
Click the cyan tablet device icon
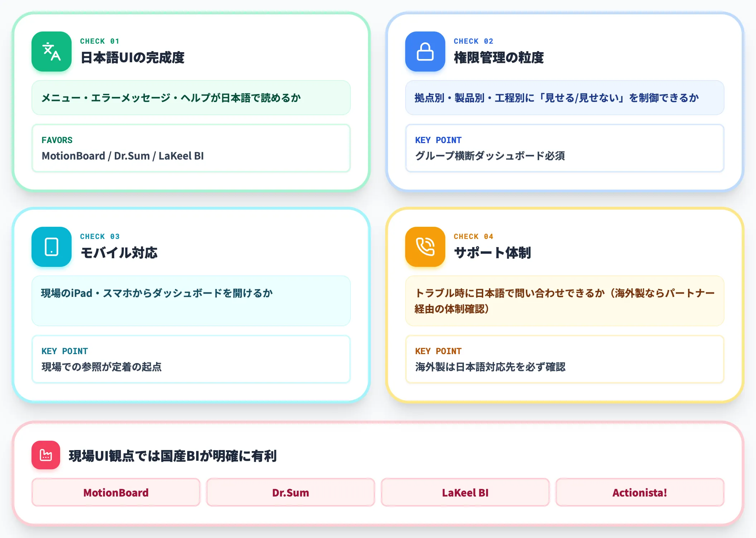click(52, 247)
